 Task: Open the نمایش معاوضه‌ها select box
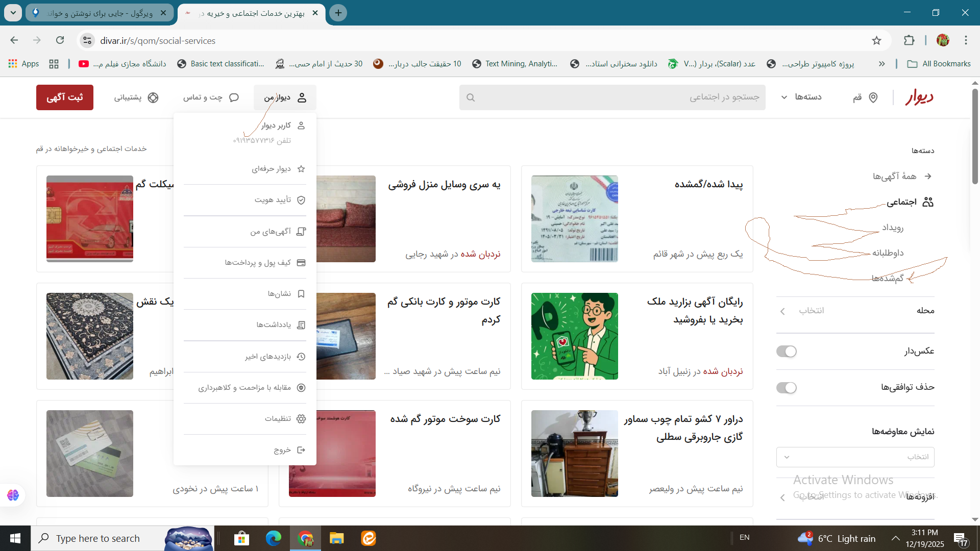855,457
